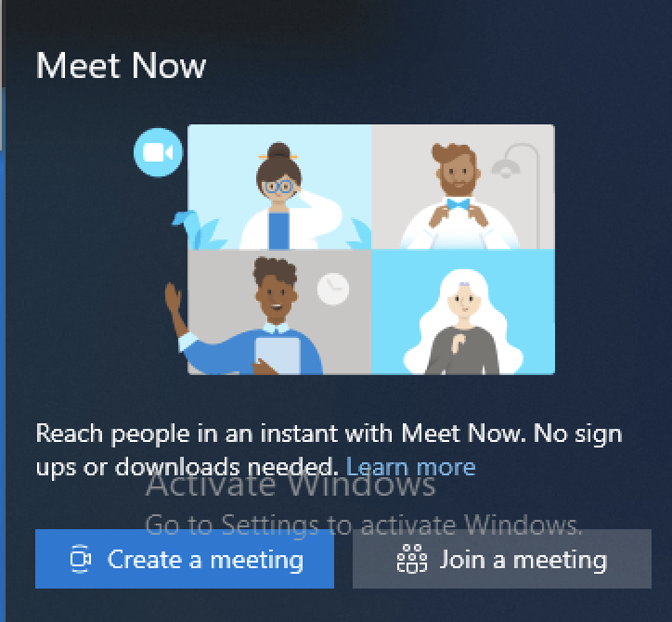Start a call with Create a meeting
The height and width of the screenshot is (622, 672).
tap(185, 559)
